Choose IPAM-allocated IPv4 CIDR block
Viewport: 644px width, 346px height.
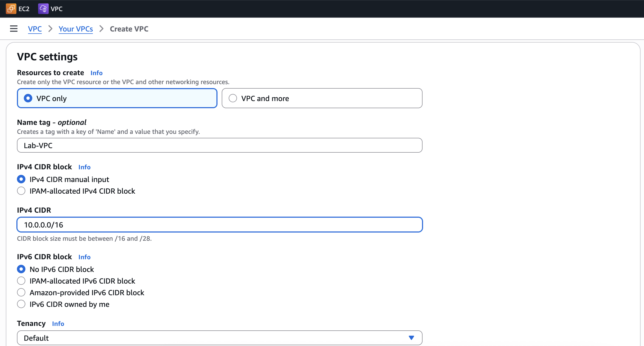[21, 191]
